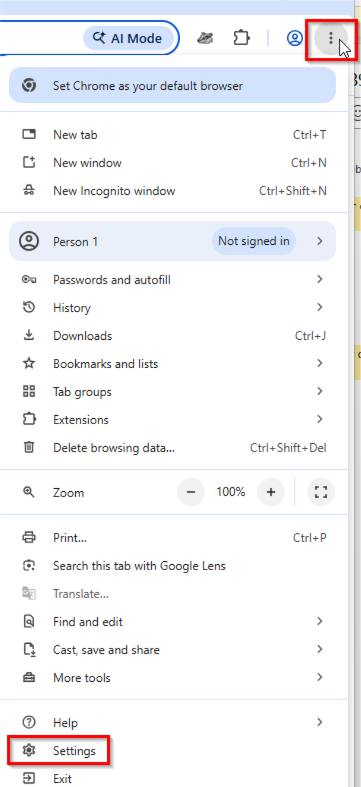Open a New tab from the menu

click(x=174, y=135)
